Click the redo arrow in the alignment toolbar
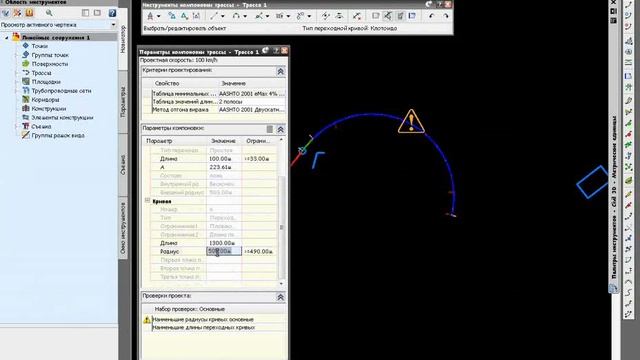This screenshot has height=360, width=640. 446,16
